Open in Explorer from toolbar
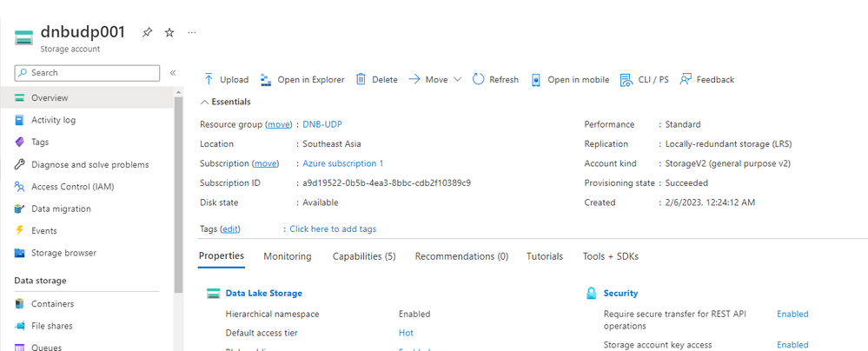The width and height of the screenshot is (868, 351). pyautogui.click(x=302, y=79)
